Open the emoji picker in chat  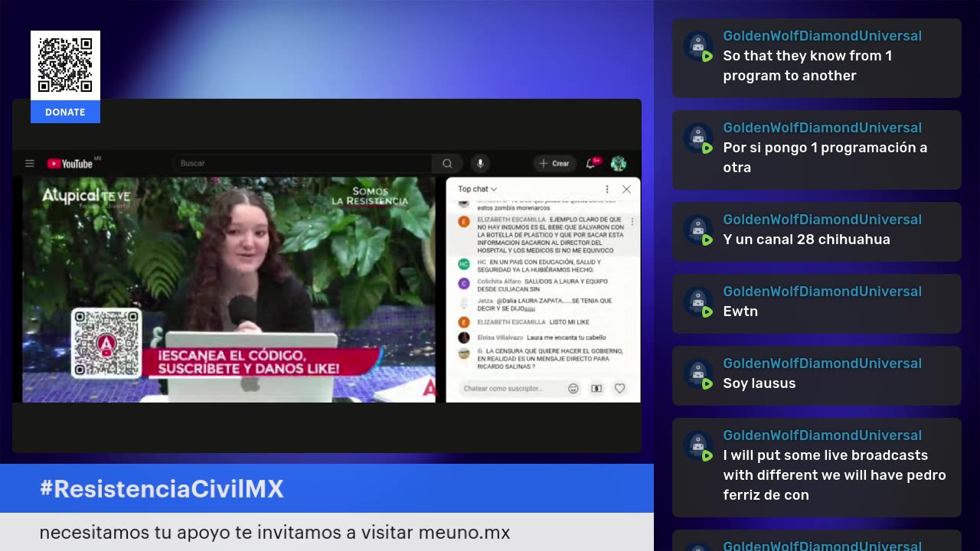573,389
